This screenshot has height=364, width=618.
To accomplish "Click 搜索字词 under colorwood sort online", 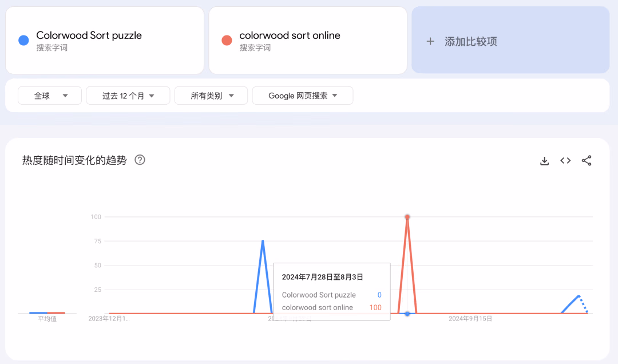I will coord(255,48).
